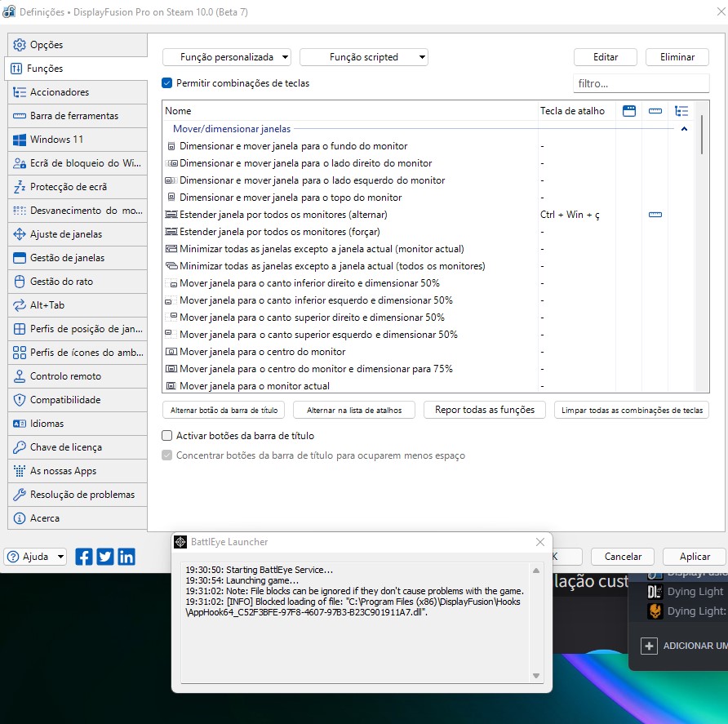Image resolution: width=728 pixels, height=724 pixels.
Task: Click the Facebook icon
Action: 84,557
